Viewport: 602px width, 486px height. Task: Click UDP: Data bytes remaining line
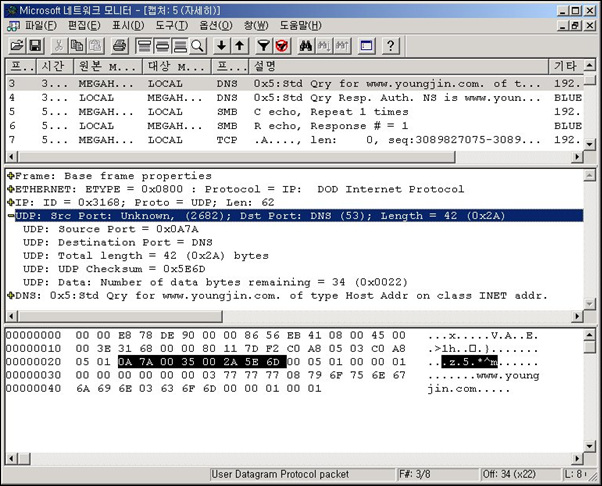click(x=215, y=283)
